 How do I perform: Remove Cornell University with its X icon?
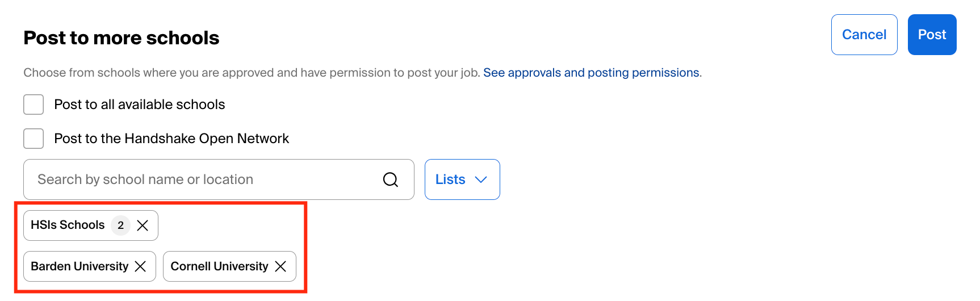pos(280,266)
